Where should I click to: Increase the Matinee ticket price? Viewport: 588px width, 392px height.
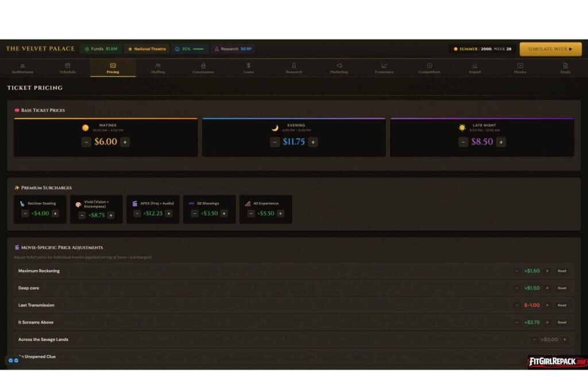[125, 142]
